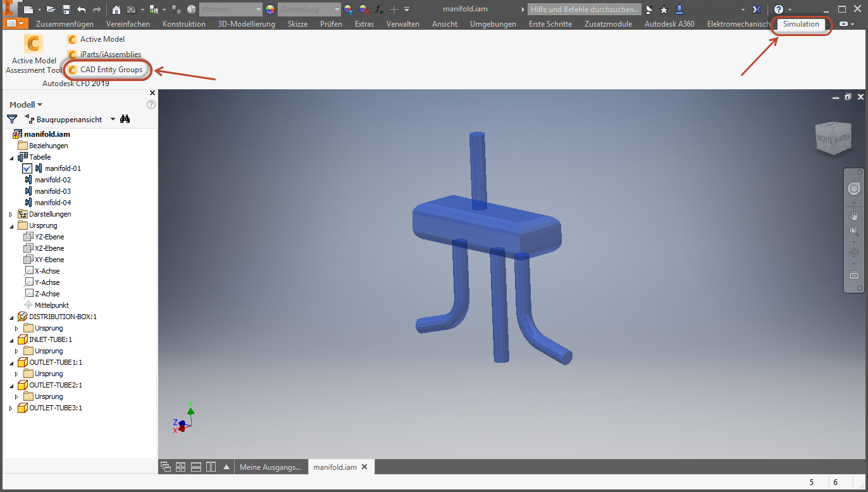The height and width of the screenshot is (492, 868).
Task: Click the help search input field
Action: (585, 9)
